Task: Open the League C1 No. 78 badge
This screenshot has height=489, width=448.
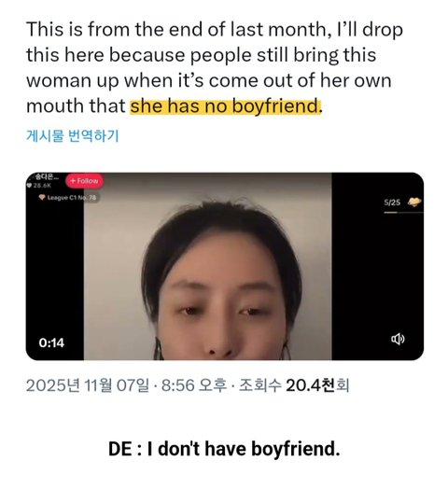Action: pos(69,198)
